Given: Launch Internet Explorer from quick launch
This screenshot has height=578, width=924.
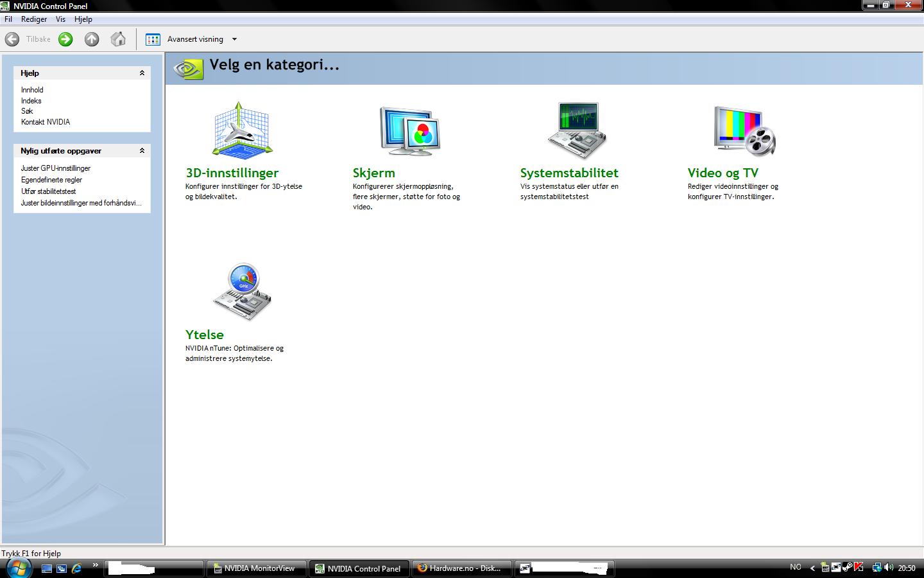Looking at the screenshot, I should 77,568.
